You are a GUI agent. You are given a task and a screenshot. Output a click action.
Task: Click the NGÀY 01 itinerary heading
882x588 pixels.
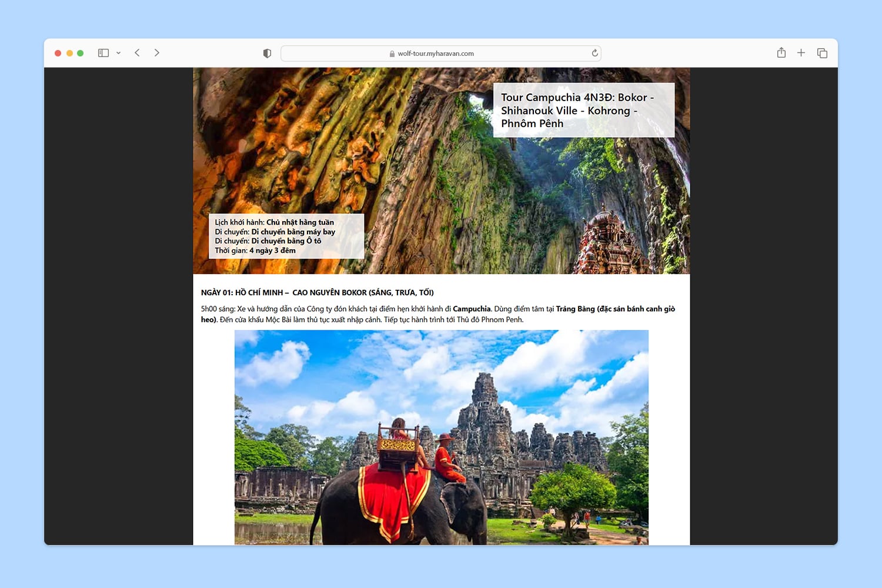coord(317,293)
